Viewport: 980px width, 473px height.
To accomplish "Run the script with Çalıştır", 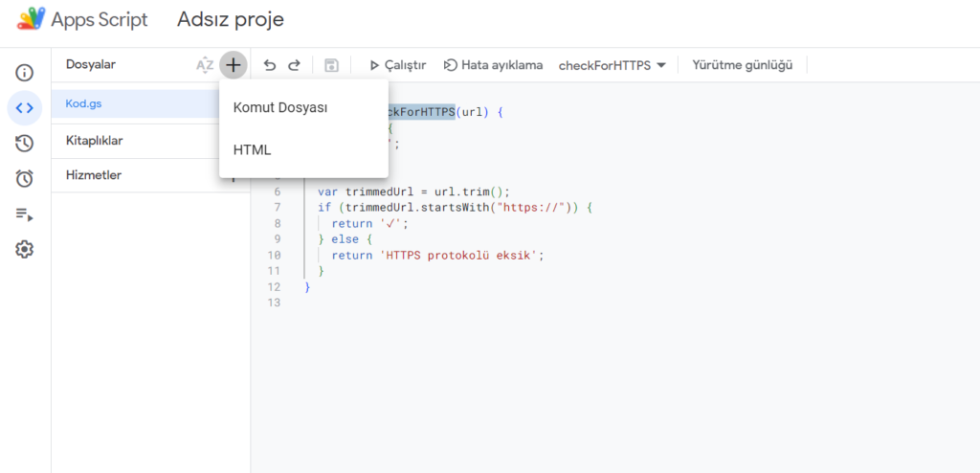I will tap(398, 65).
